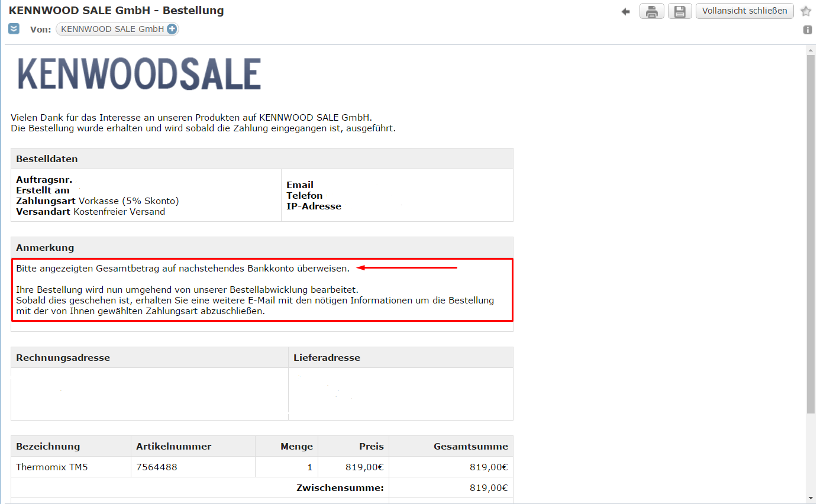Click the Email label in Bestelldaten
Viewport: 817px width, 504px height.
[300, 185]
